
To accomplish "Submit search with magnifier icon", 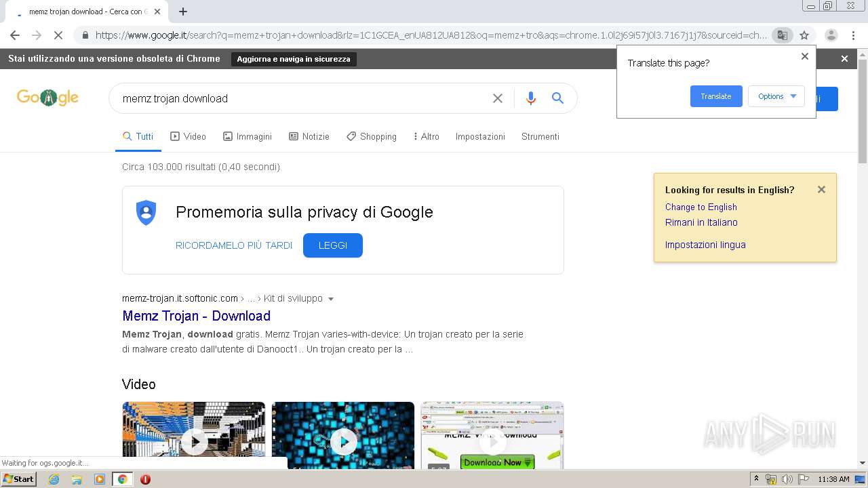I will tap(557, 98).
